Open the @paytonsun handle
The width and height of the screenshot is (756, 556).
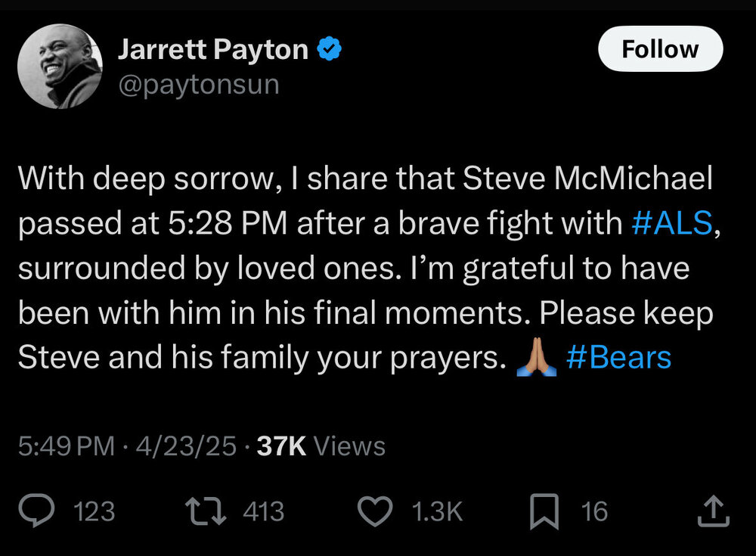tap(199, 85)
